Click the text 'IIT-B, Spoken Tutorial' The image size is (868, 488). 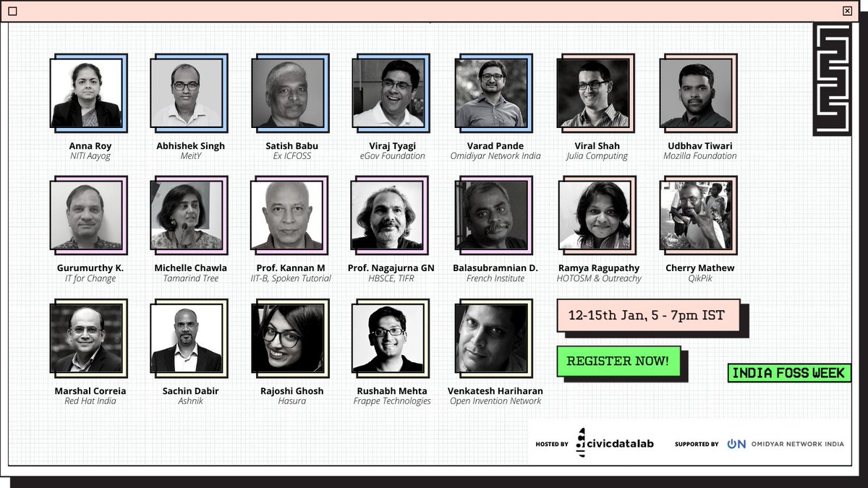292,278
